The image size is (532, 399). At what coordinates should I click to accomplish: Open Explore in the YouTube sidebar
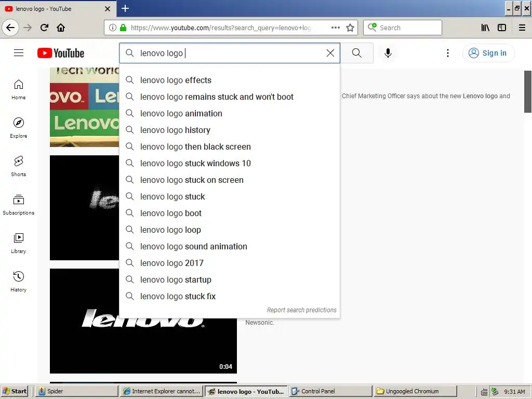(18, 128)
